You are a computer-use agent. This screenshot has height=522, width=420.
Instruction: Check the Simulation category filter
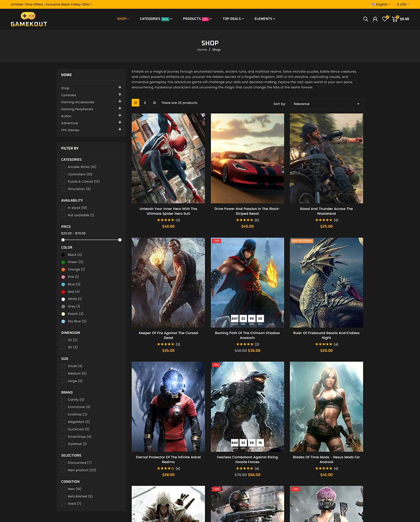[63, 189]
